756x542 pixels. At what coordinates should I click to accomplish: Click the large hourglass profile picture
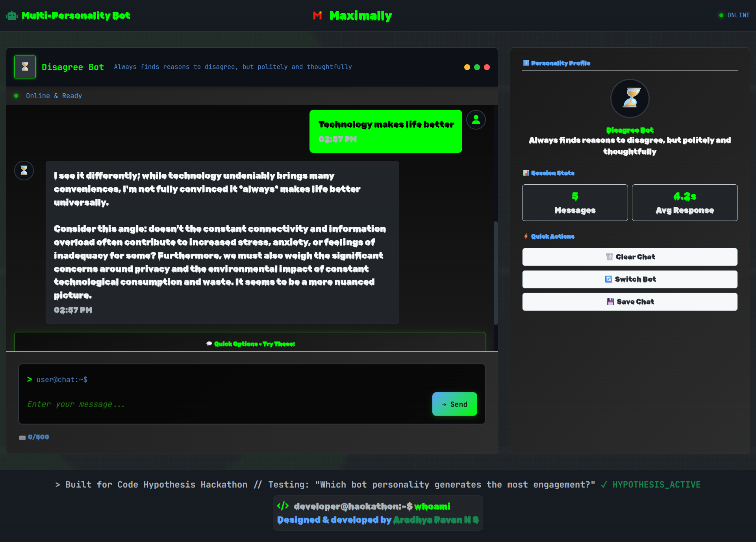tap(630, 98)
